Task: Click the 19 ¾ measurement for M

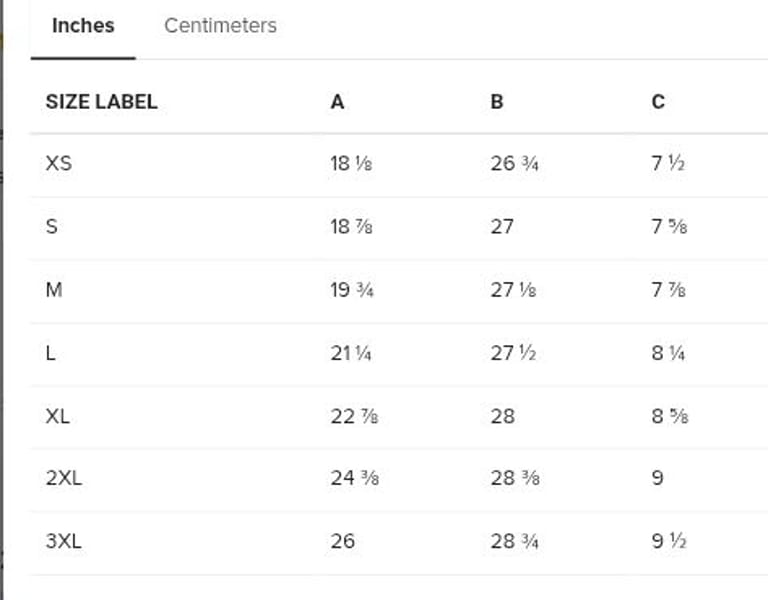Action: click(353, 290)
